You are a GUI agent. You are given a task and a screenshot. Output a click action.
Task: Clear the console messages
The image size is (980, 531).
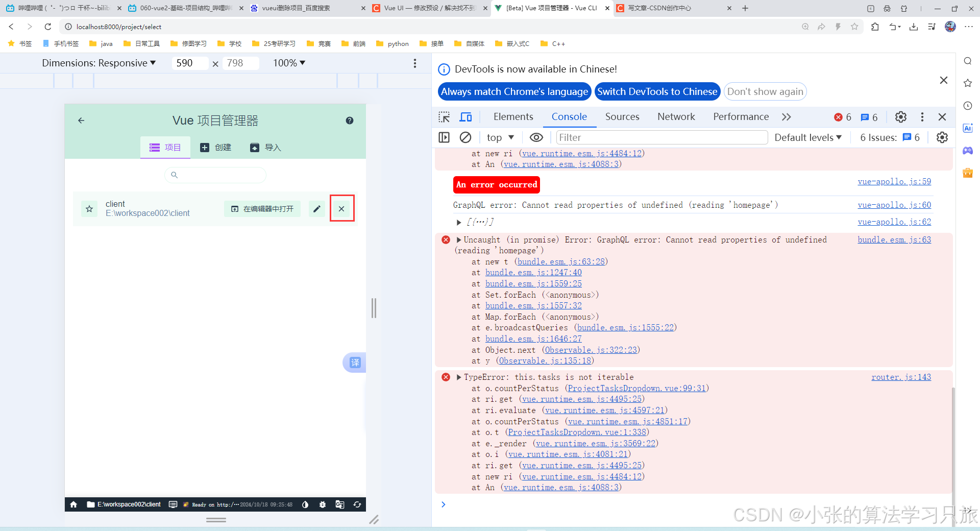pyautogui.click(x=465, y=137)
